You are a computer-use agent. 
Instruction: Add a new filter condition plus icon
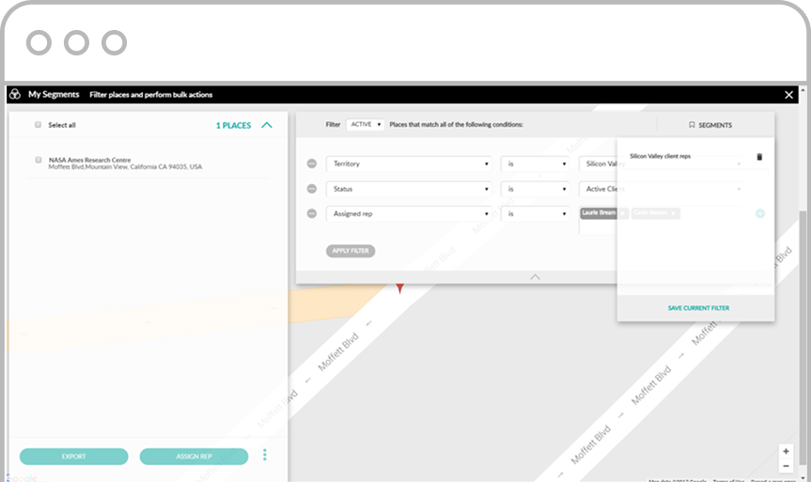(x=760, y=214)
